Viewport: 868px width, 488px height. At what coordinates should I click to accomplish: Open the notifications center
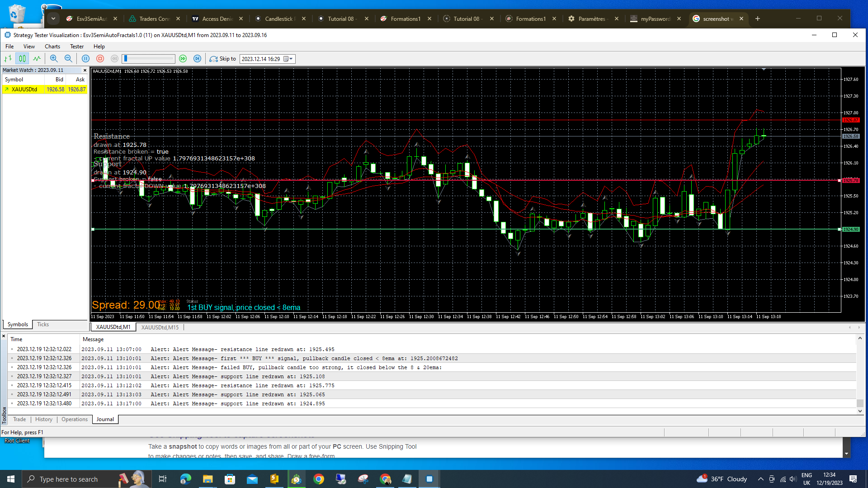tap(854, 479)
